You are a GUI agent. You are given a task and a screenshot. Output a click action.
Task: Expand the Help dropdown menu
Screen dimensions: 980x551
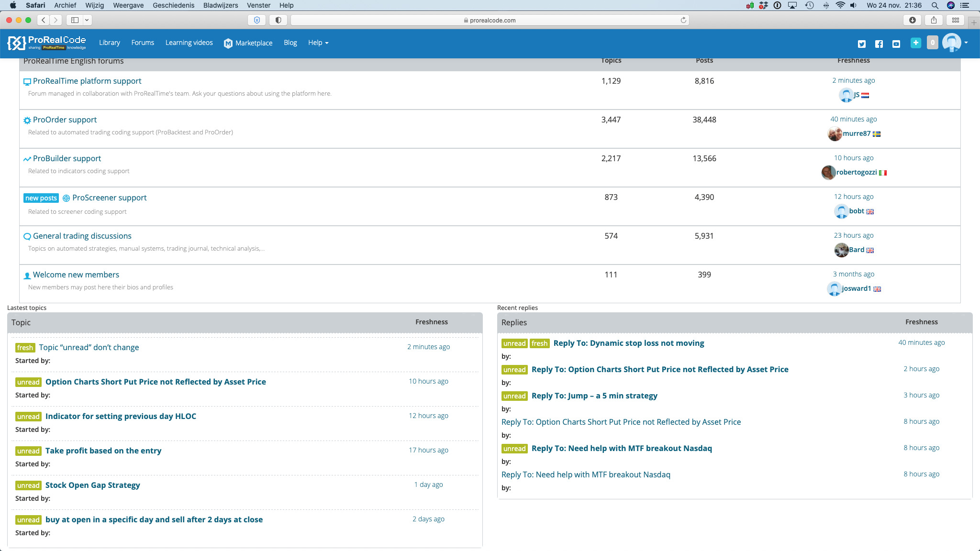click(318, 43)
